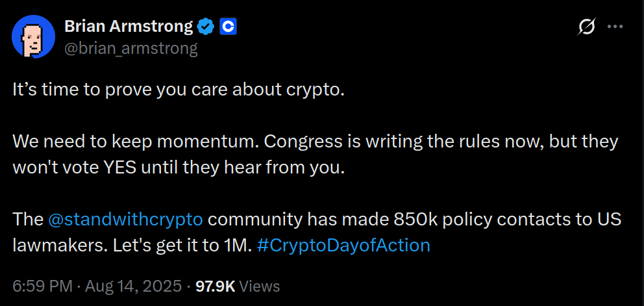644x306 pixels.
Task: Open the @brian_armstrong handle link
Action: coord(130,48)
